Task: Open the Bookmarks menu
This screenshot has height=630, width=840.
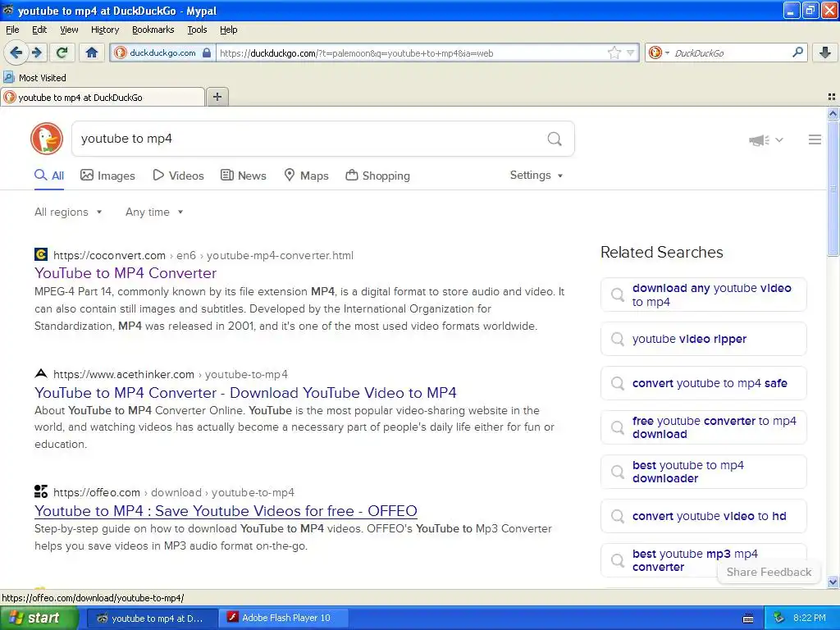Action: [153, 30]
